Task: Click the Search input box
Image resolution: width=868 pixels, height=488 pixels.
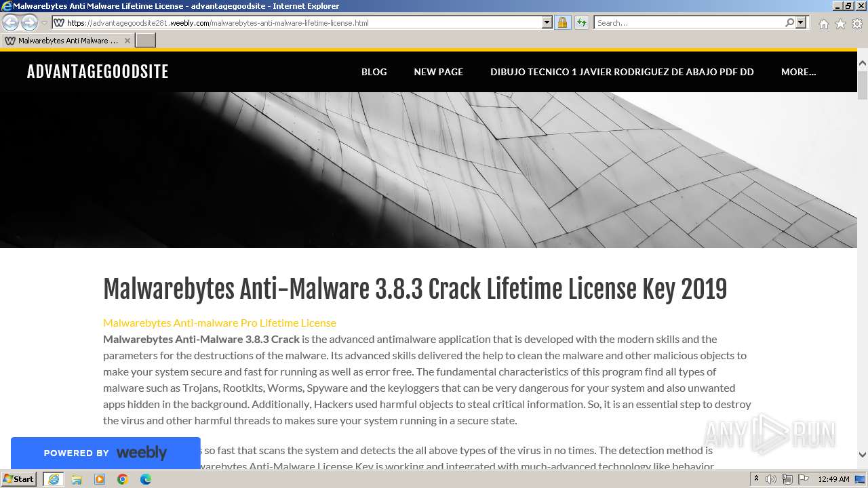Action: (689, 22)
